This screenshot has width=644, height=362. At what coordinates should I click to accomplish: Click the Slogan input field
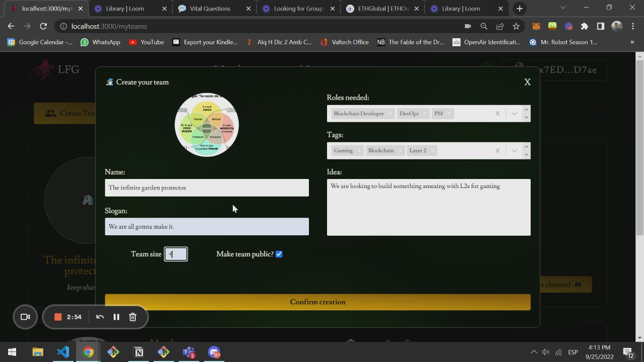tap(207, 226)
